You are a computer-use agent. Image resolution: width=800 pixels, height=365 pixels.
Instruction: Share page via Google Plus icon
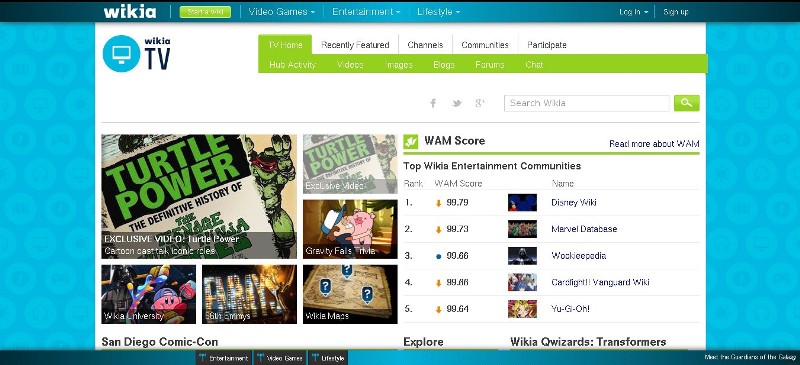tap(480, 103)
